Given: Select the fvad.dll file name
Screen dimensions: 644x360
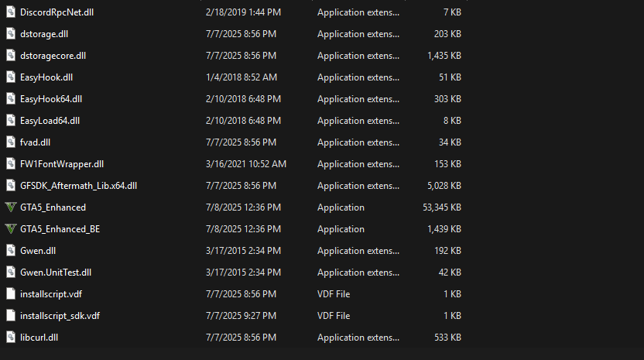Looking at the screenshot, I should click(36, 142).
